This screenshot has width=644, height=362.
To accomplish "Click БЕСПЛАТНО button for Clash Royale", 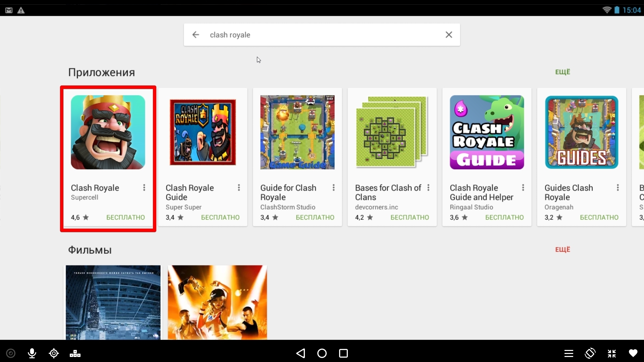I will 125,217.
